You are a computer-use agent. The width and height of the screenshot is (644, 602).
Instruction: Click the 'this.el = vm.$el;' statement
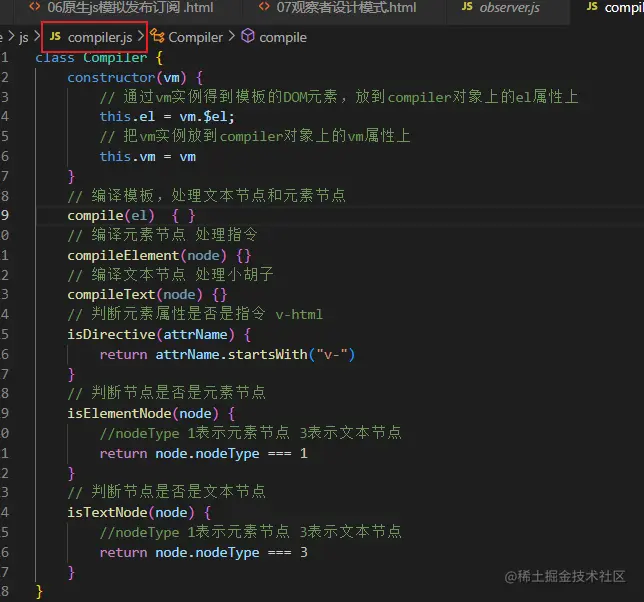click(167, 117)
